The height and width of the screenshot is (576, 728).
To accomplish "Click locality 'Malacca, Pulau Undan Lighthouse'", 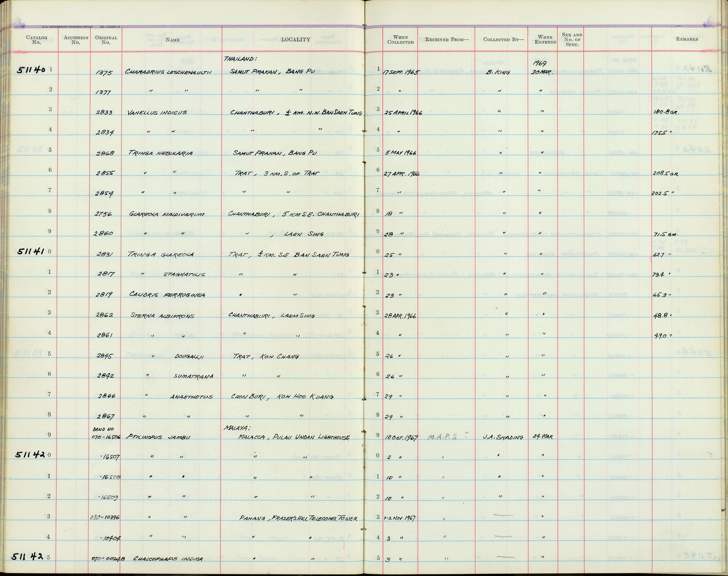I will [x=294, y=437].
